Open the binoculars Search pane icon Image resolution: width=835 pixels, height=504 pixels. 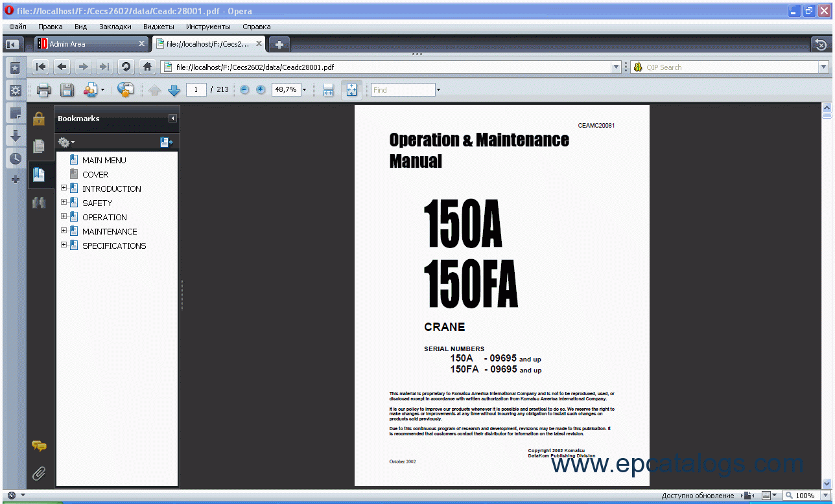[39, 202]
